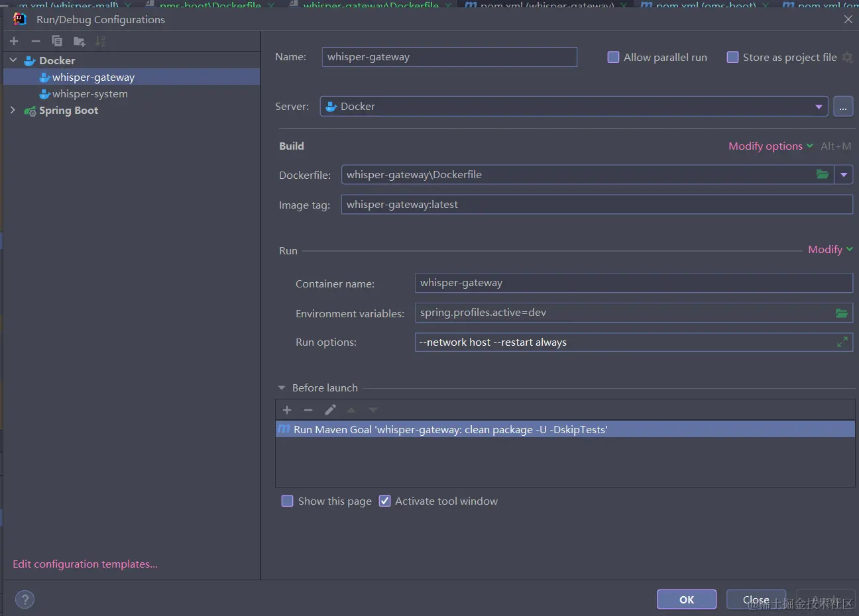Browse for a Dockerfile with the folder icon

tap(823, 174)
